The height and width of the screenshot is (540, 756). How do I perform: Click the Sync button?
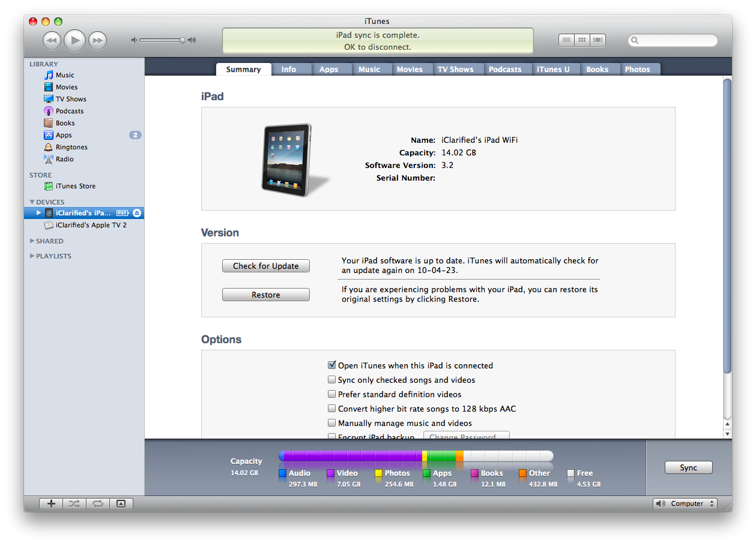click(688, 467)
